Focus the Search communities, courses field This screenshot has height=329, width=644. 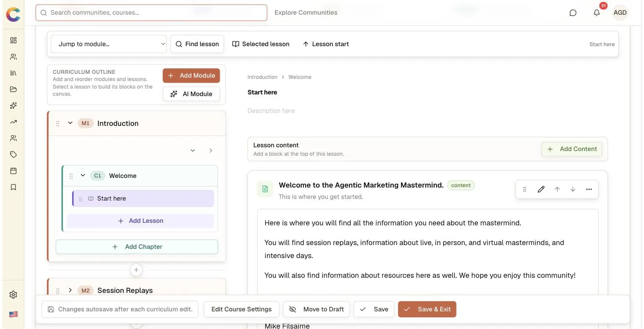(151, 13)
